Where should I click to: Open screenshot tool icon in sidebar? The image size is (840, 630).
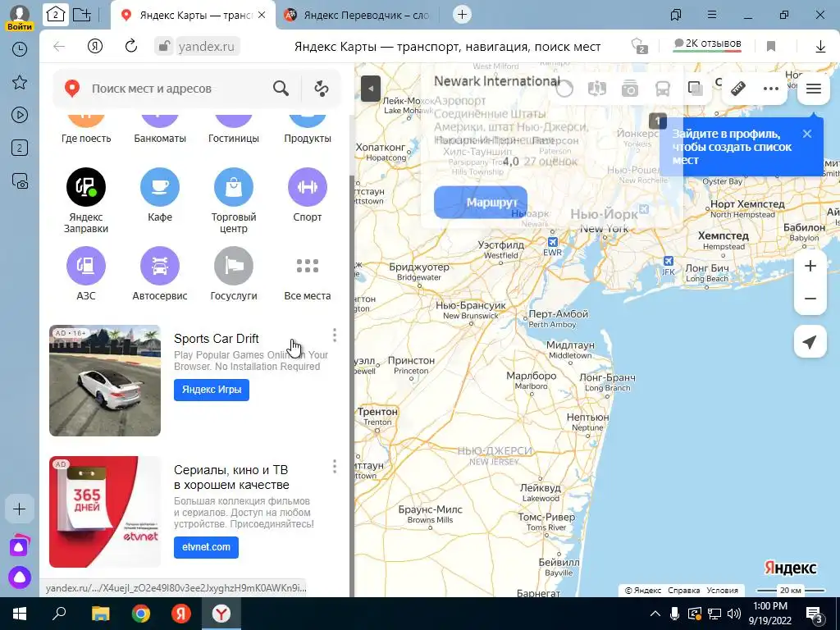20,181
